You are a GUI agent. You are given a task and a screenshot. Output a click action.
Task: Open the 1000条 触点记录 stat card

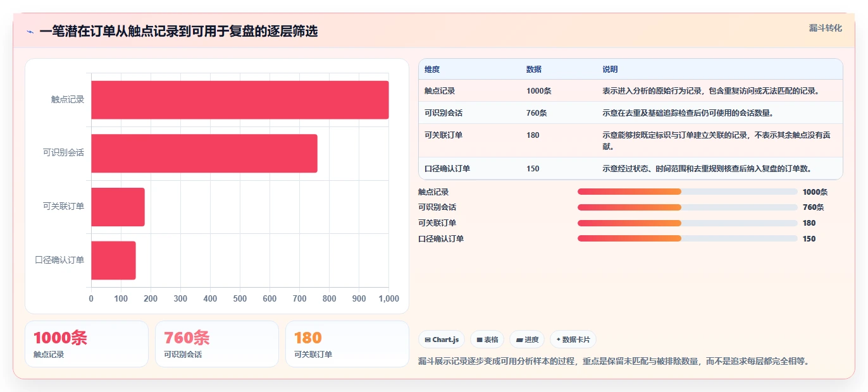(87, 344)
